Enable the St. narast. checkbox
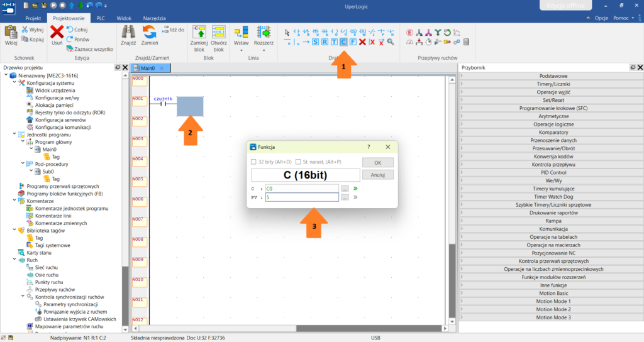The width and height of the screenshot is (644, 342). (298, 162)
